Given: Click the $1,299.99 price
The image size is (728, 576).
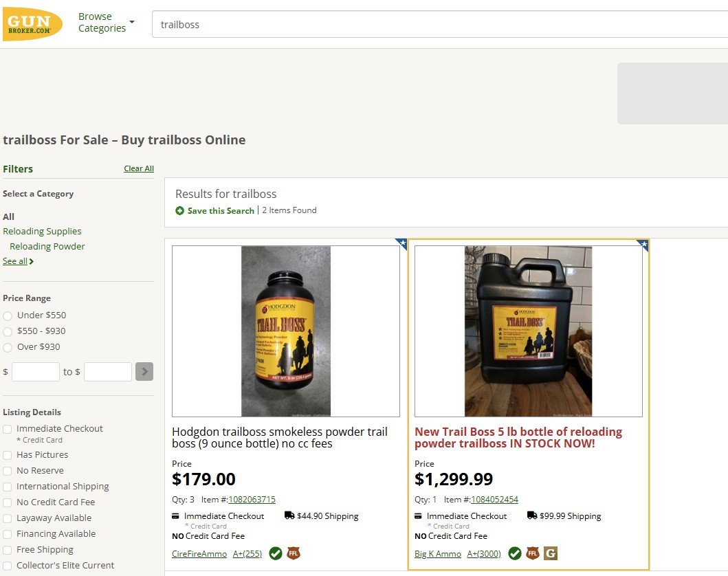Looking at the screenshot, I should point(454,479).
